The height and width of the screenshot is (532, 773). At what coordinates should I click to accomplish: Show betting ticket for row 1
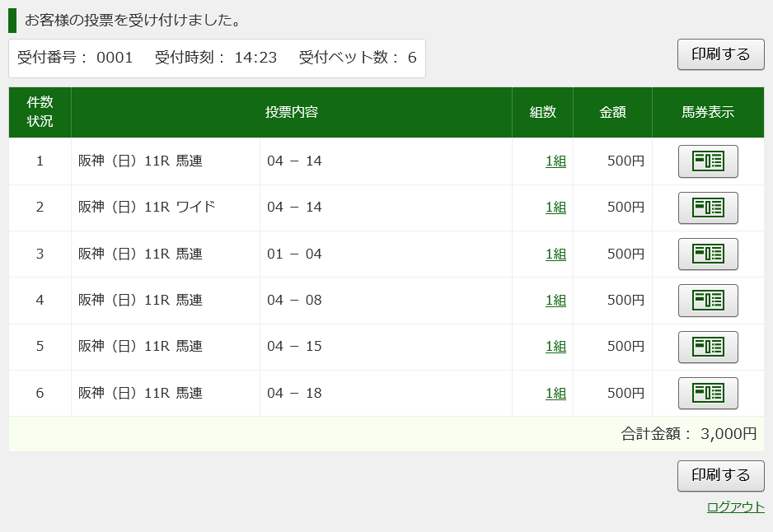[708, 161]
